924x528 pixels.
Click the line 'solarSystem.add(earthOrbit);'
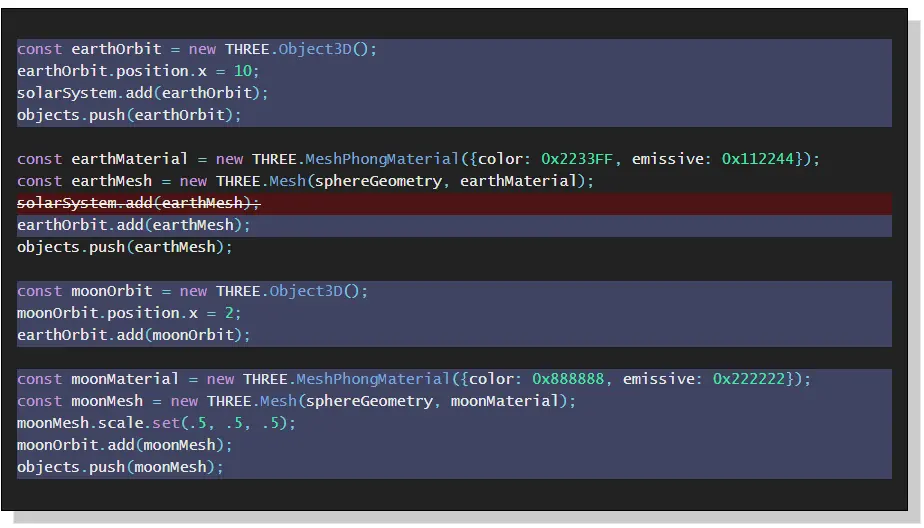coord(143,93)
